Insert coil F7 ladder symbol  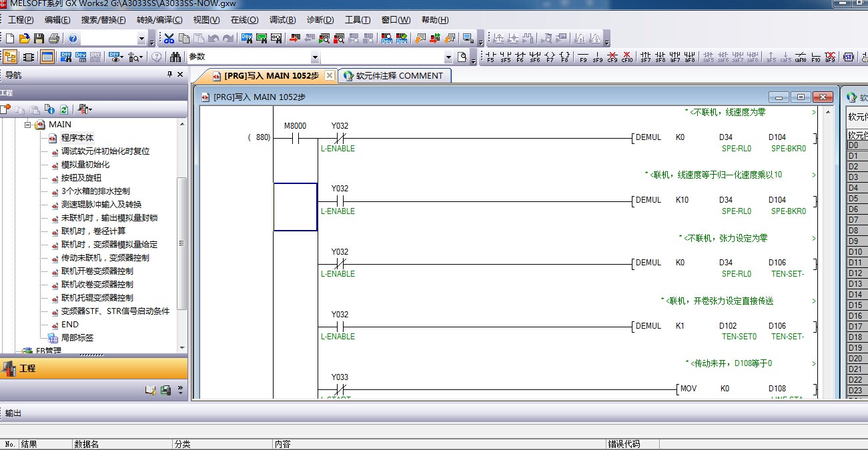tap(550, 57)
